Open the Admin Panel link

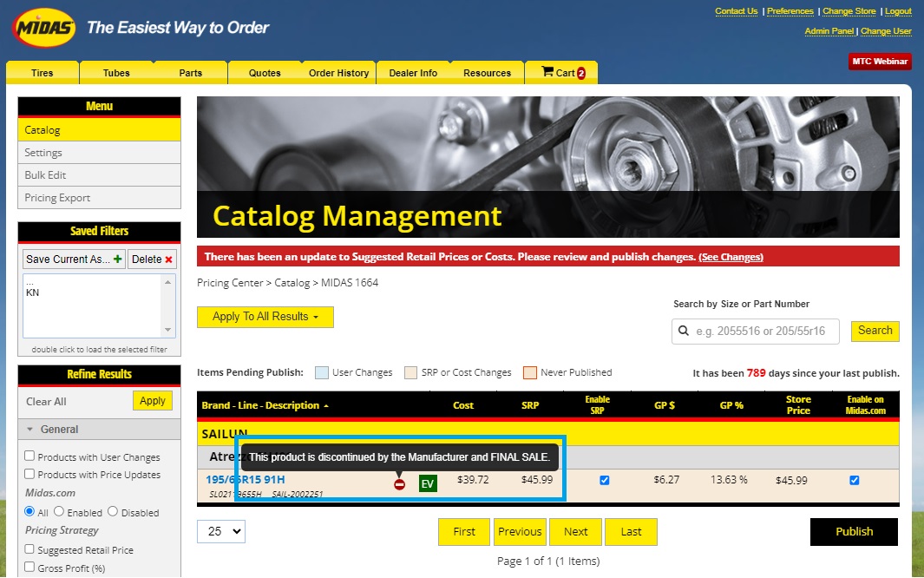829,31
